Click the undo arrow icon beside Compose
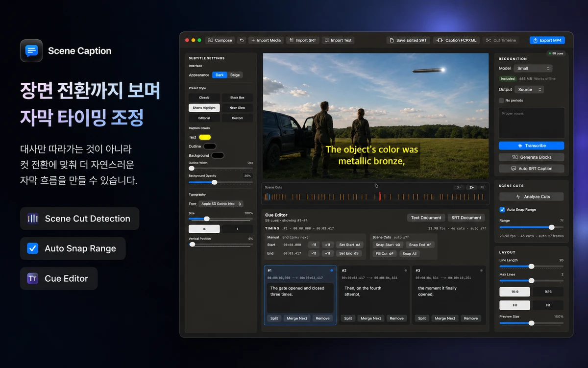This screenshot has width=588, height=368. [241, 40]
